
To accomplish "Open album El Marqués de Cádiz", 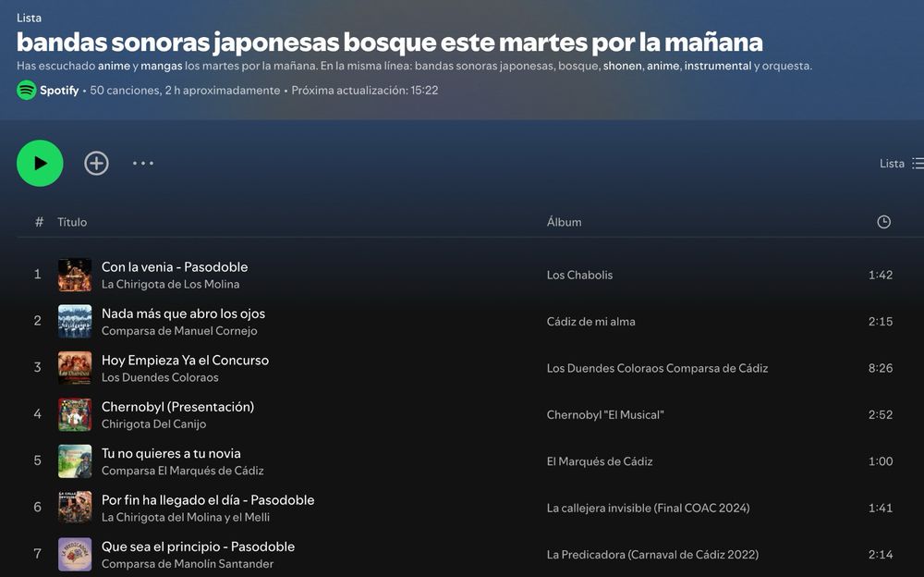I will pos(600,461).
